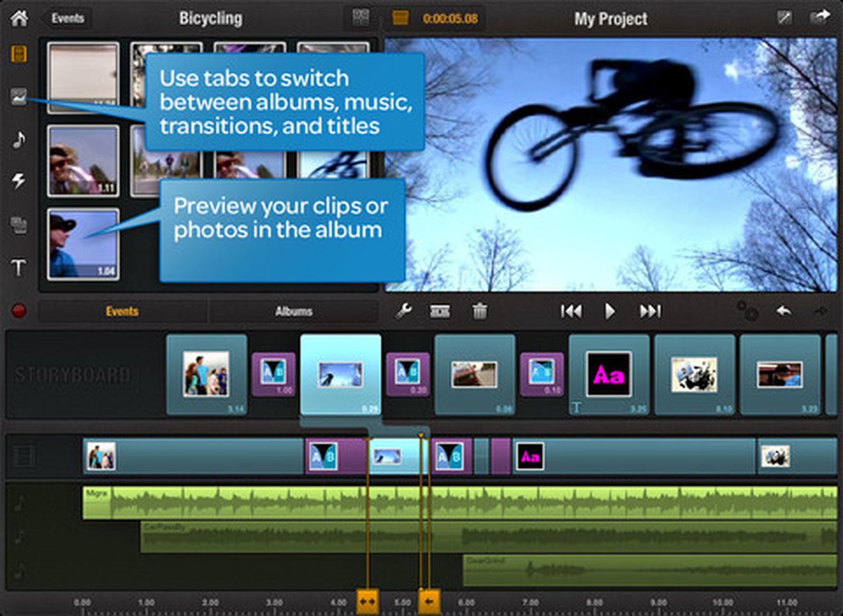
Task: Go back to Events list
Action: click(66, 18)
